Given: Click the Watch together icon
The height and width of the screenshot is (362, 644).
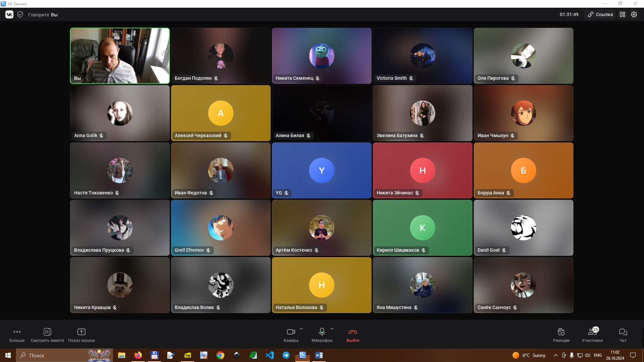Looking at the screenshot, I should pyautogui.click(x=47, y=332).
